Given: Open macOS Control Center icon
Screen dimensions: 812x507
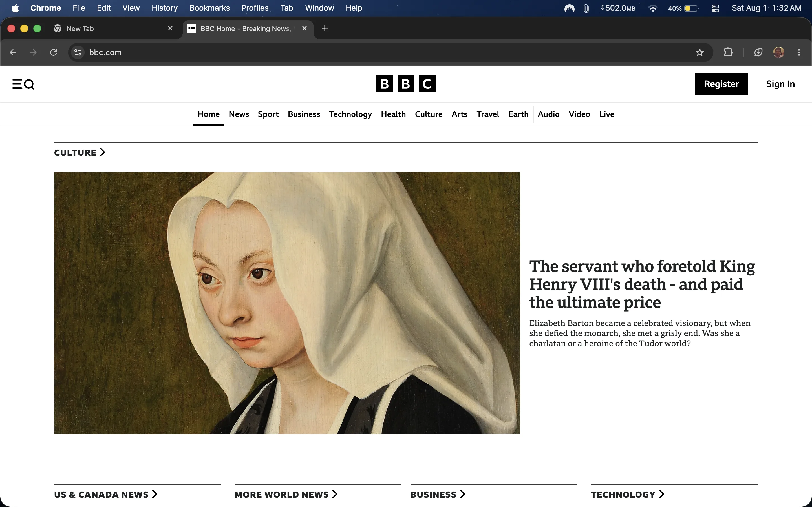Looking at the screenshot, I should [x=715, y=8].
